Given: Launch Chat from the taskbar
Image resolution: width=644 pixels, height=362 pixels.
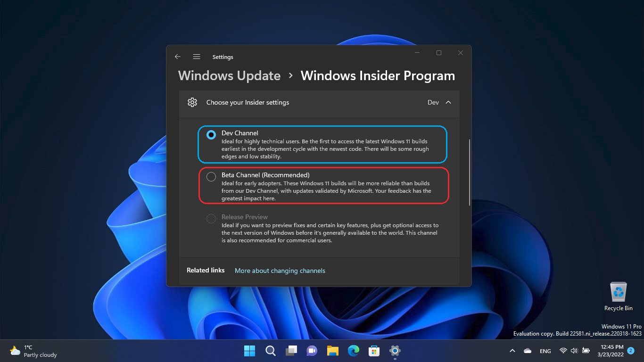Looking at the screenshot, I should click(312, 351).
